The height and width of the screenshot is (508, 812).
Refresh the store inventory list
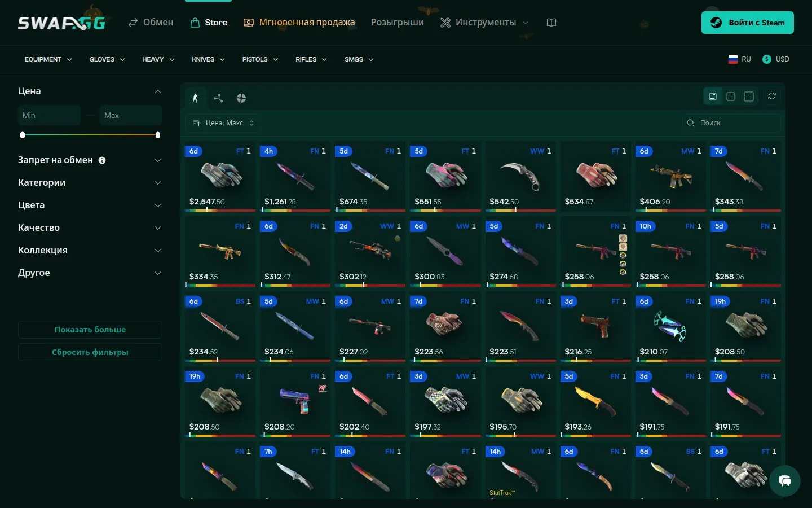[772, 97]
